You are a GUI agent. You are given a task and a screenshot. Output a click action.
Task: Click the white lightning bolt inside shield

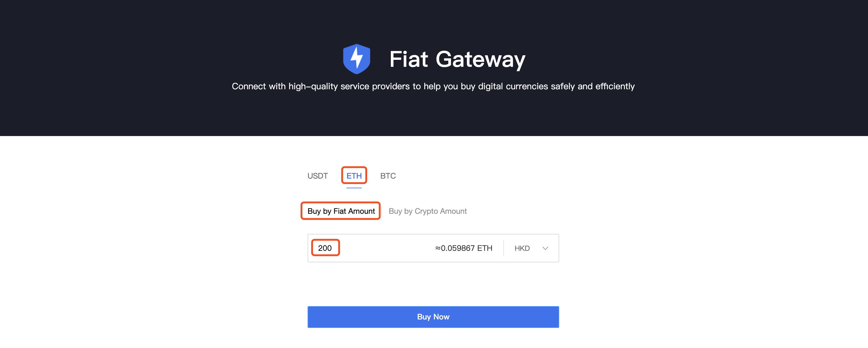356,58
